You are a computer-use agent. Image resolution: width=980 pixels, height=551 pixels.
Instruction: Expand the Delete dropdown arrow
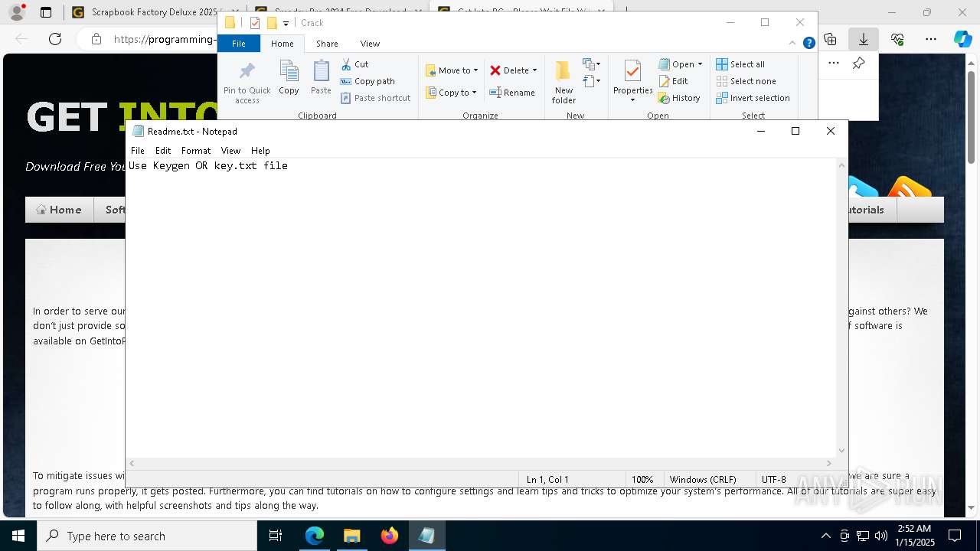(x=534, y=70)
